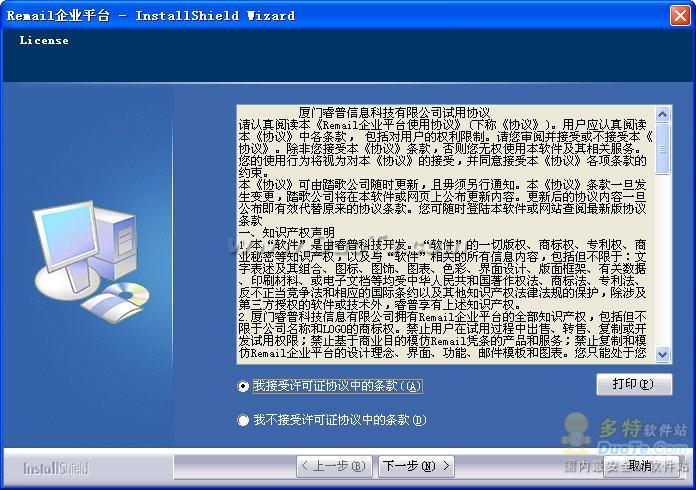The image size is (696, 490).
Task: Click the 我接受许可证协议中的条款(A) label text
Action: 337,386
